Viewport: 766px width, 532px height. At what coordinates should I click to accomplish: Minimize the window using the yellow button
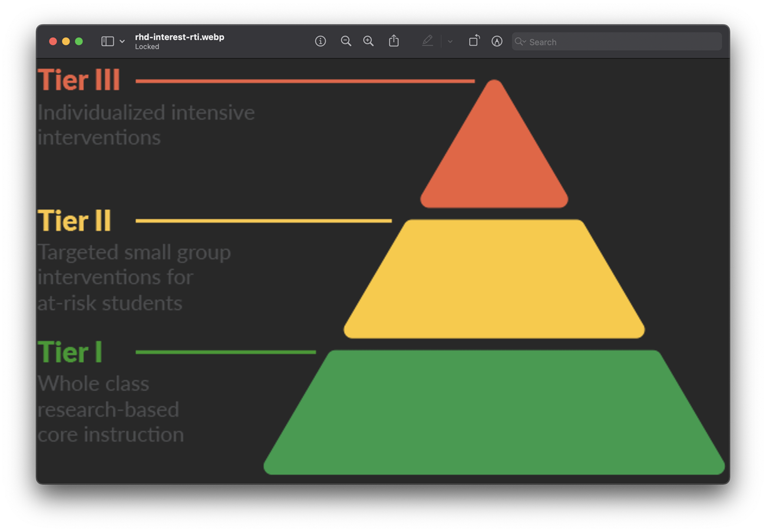(66, 41)
